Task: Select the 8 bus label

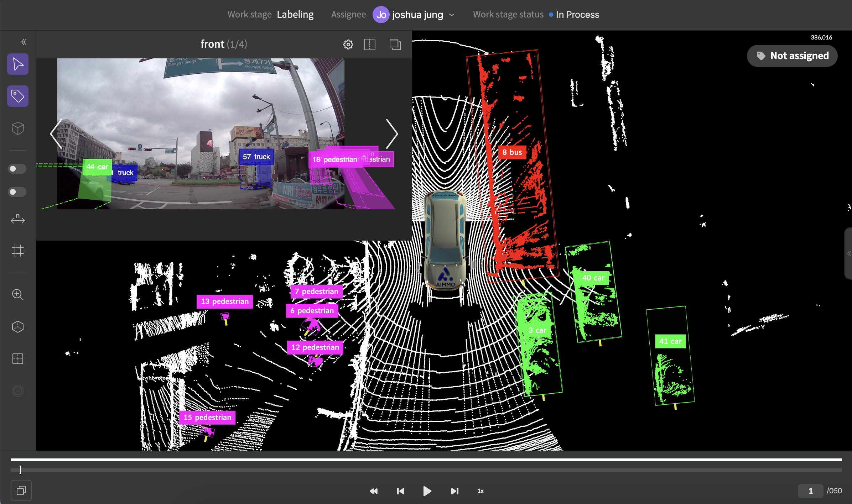Action: click(x=512, y=152)
